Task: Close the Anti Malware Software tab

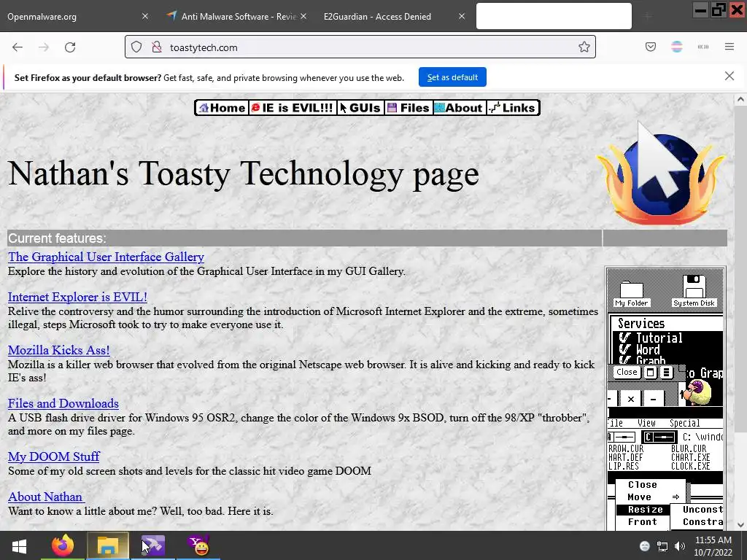Action: (x=303, y=16)
